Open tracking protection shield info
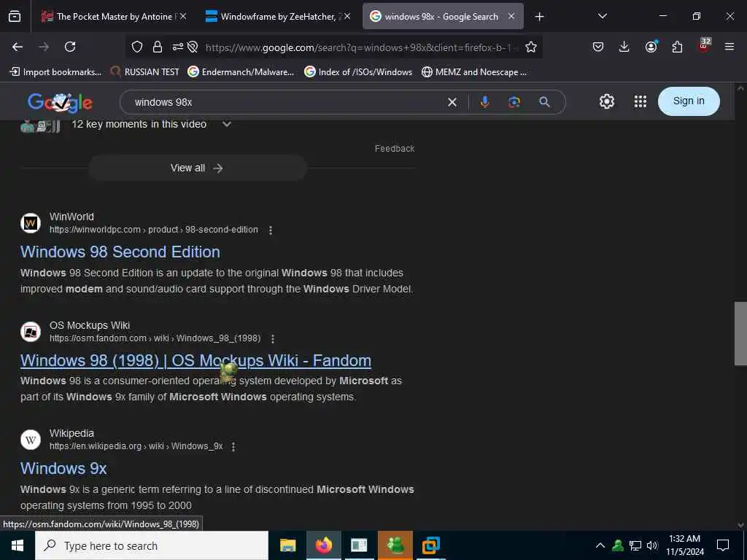Image resolution: width=747 pixels, height=560 pixels. point(137,47)
